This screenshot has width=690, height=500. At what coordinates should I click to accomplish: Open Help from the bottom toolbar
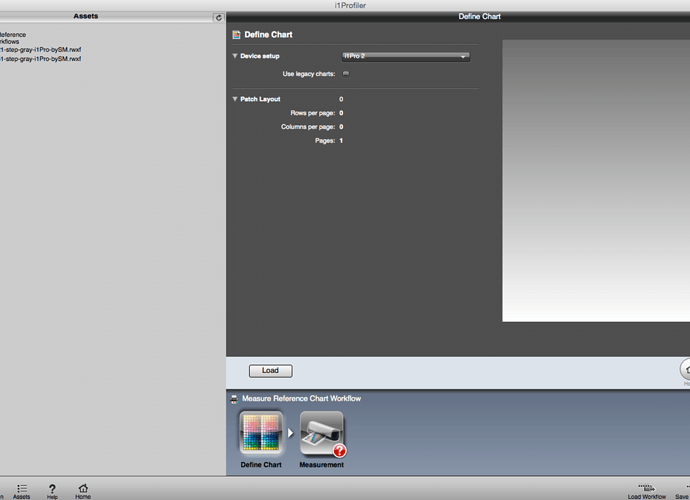point(52,491)
